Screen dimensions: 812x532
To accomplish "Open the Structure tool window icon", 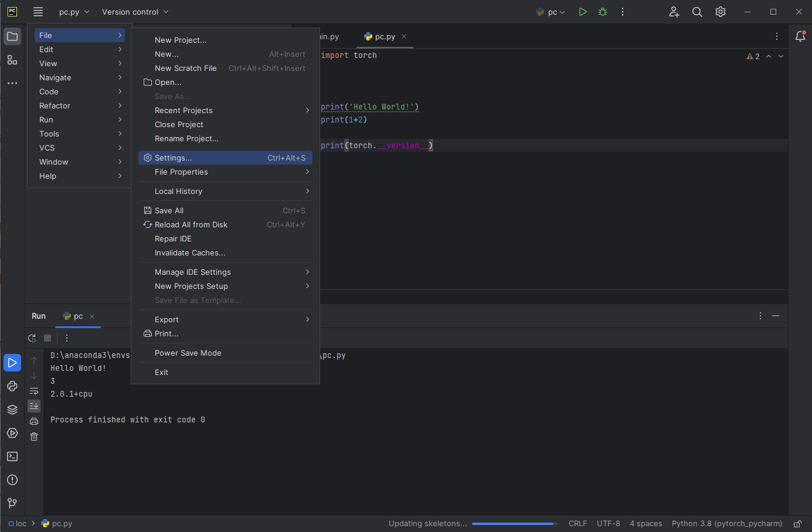I will [12, 60].
